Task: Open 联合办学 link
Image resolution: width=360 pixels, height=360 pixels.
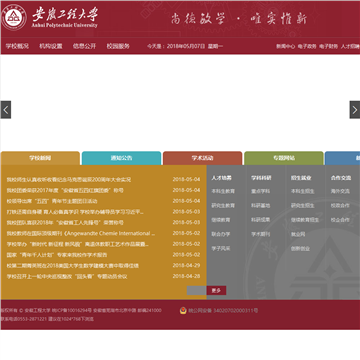Action: point(221,234)
